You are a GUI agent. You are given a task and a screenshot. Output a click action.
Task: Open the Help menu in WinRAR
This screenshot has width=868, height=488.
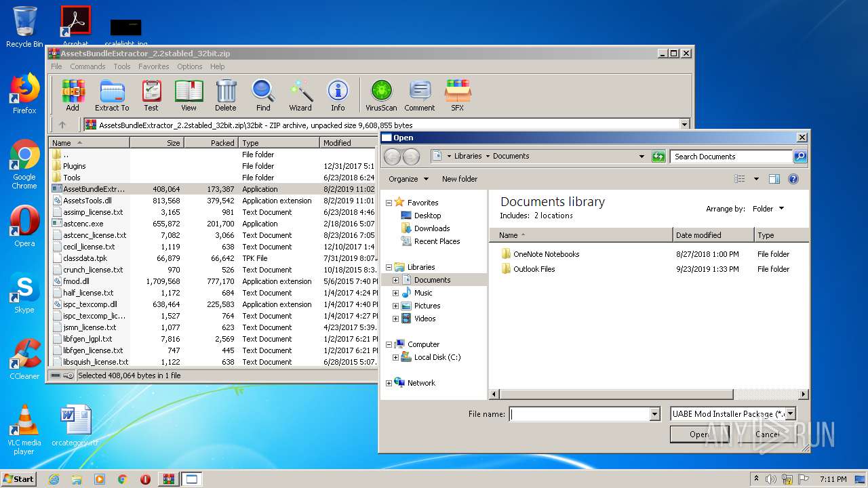point(217,66)
